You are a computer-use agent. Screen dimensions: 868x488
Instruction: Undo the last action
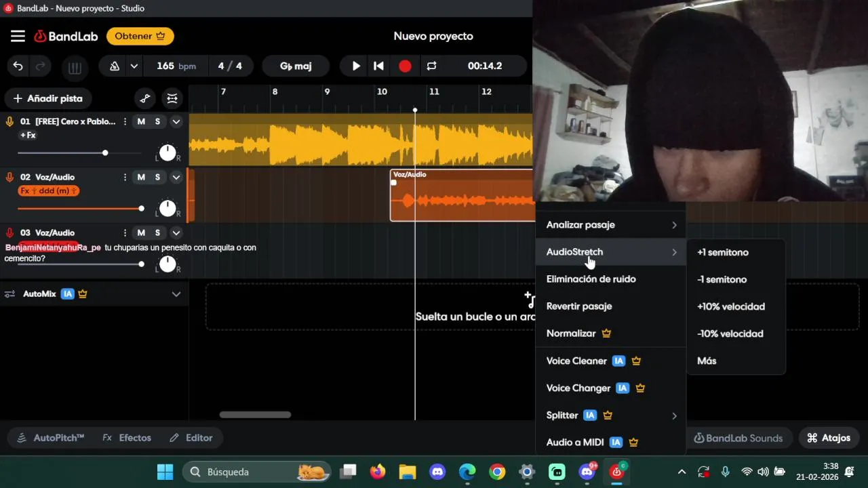click(x=18, y=66)
